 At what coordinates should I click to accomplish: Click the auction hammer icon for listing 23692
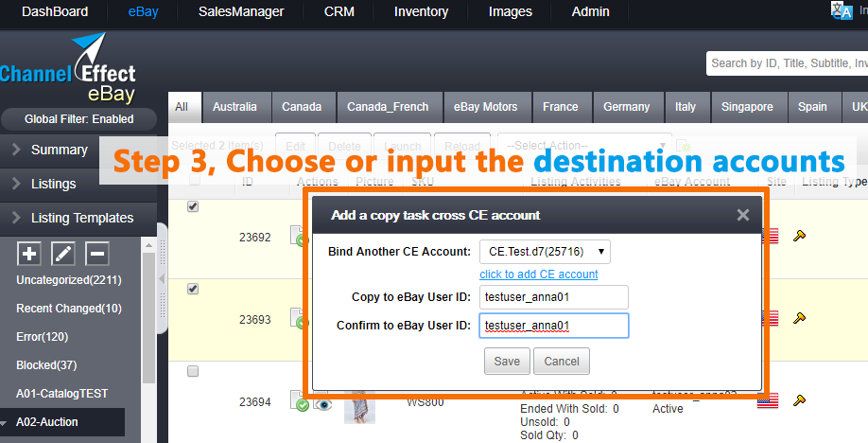pos(799,236)
